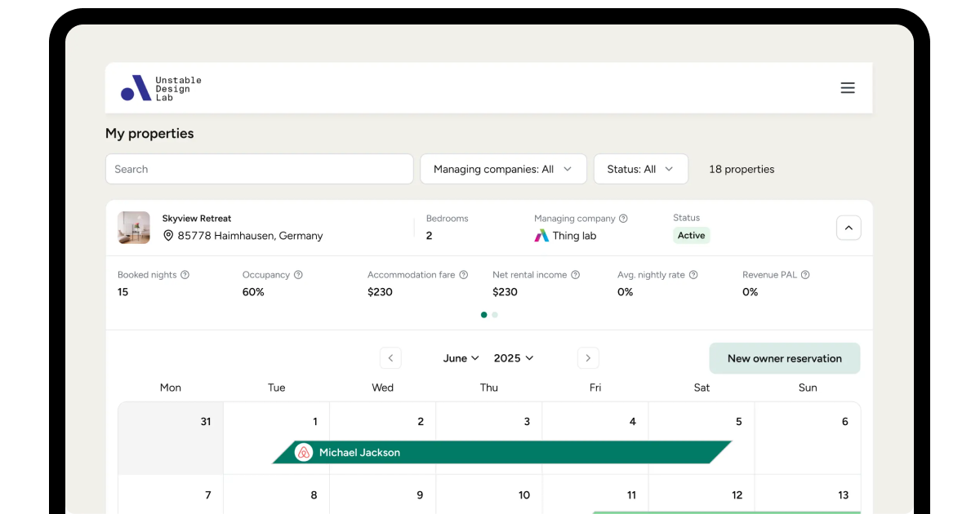Open the 2025 year dropdown

514,358
